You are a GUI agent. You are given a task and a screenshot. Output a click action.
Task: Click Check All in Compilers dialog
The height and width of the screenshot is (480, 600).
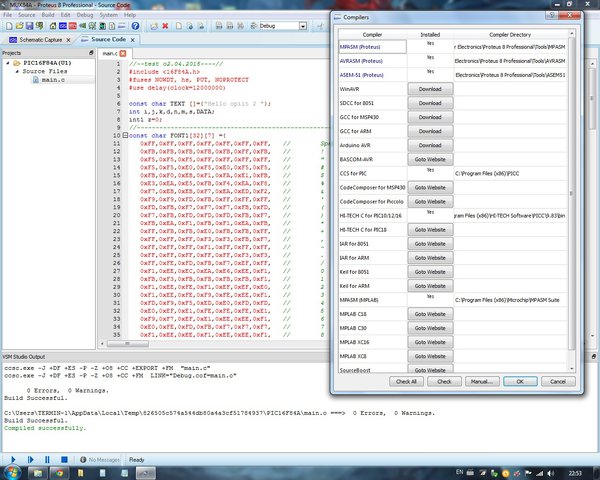(x=406, y=381)
